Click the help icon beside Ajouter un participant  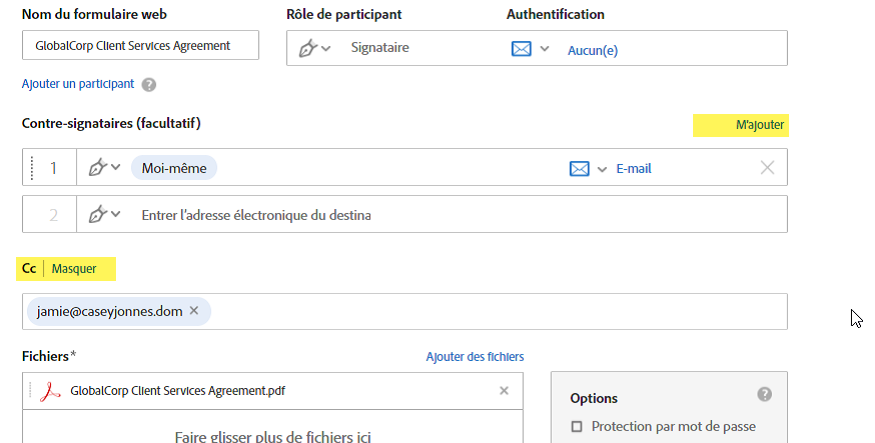(x=149, y=85)
